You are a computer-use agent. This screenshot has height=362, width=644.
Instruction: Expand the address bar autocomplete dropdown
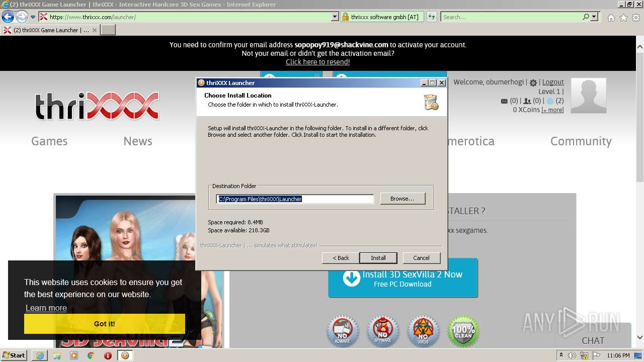tap(335, 17)
